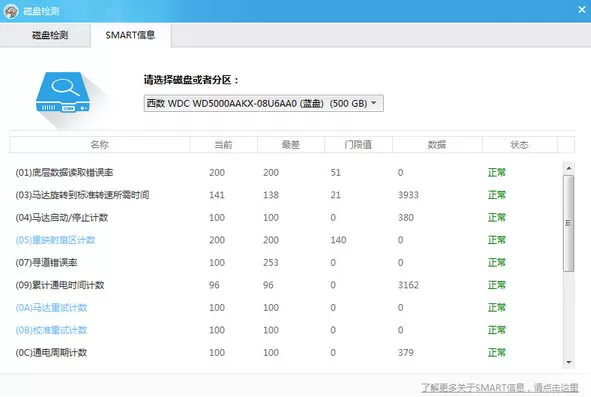
Task: Select row (01)底层数据读取错误率
Action: pyautogui.click(x=286, y=173)
